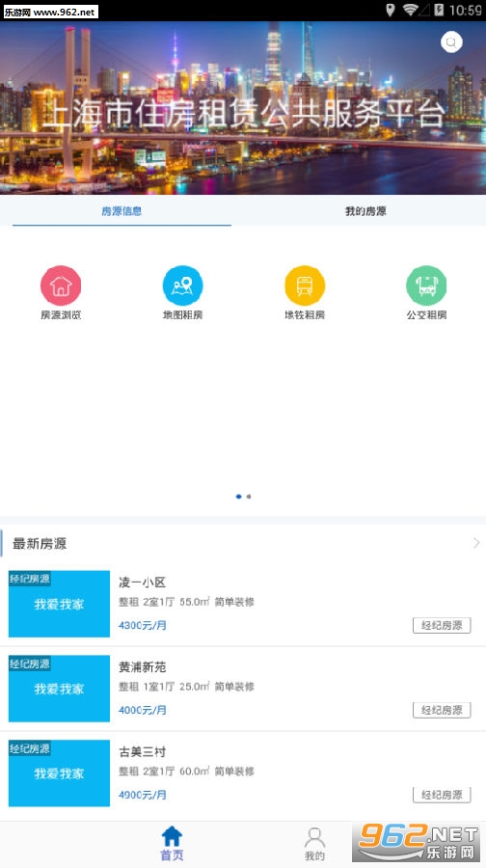
Task: Click price 4000元/月
Action: click(x=143, y=710)
